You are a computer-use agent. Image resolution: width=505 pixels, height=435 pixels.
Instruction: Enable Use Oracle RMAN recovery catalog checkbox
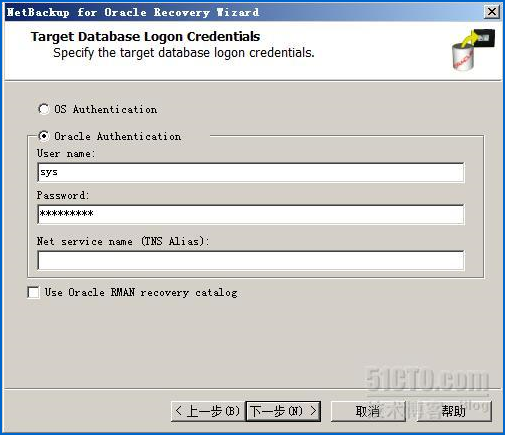click(33, 292)
